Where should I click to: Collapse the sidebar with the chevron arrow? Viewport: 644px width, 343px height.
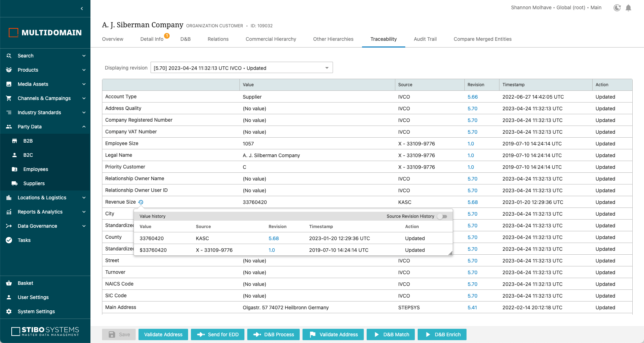coord(82,9)
